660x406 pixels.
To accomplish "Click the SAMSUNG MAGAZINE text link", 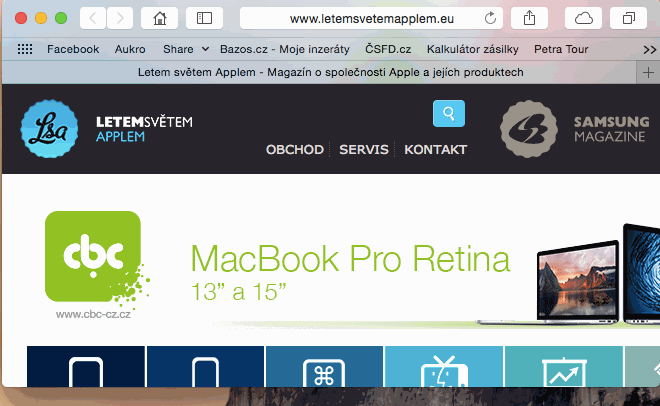I will [x=611, y=129].
